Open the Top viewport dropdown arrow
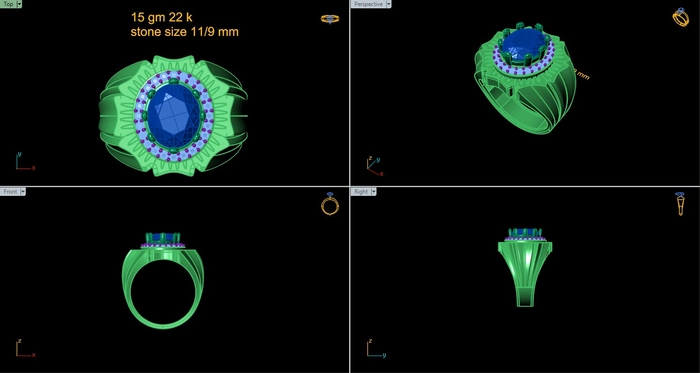 (x=19, y=4)
